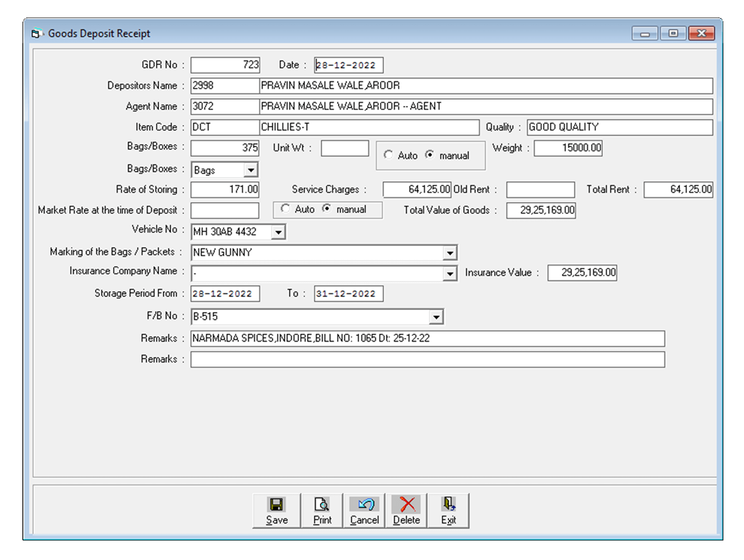The image size is (744, 560).
Task: Select Auto radio for Unit Wt
Action: pos(388,155)
